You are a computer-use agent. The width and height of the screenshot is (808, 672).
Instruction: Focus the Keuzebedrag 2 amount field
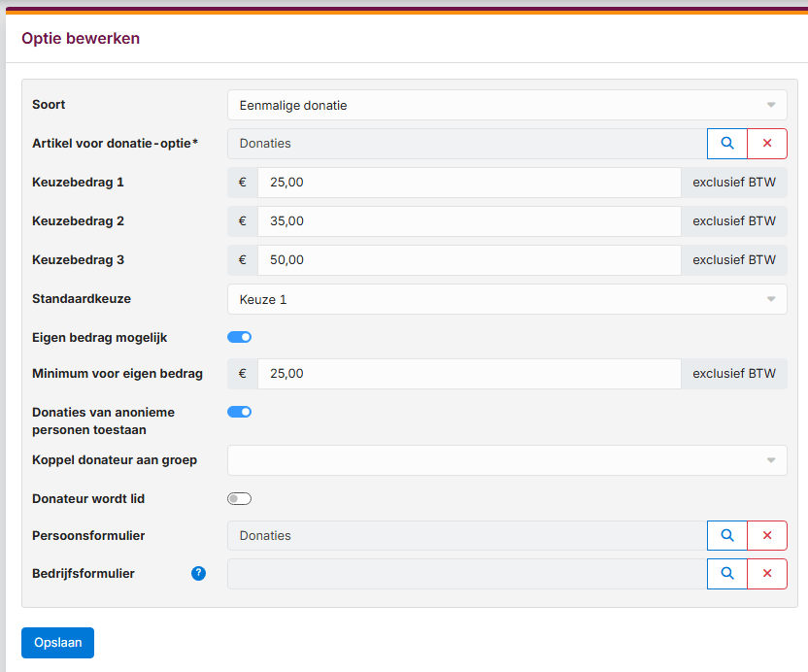[x=468, y=221]
